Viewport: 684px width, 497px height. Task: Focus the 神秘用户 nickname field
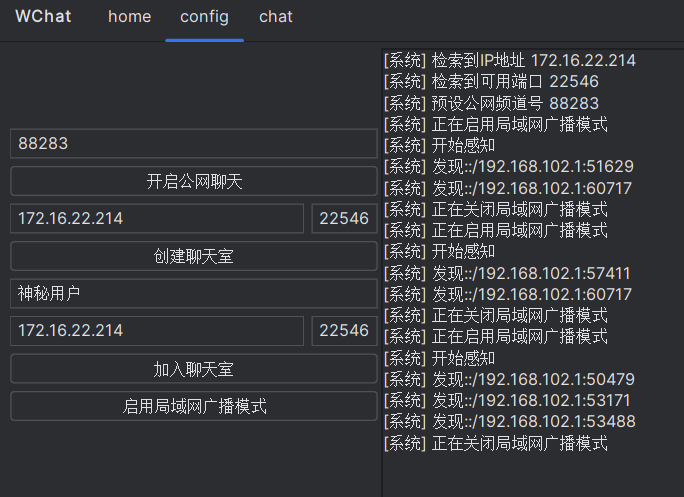coord(193,294)
